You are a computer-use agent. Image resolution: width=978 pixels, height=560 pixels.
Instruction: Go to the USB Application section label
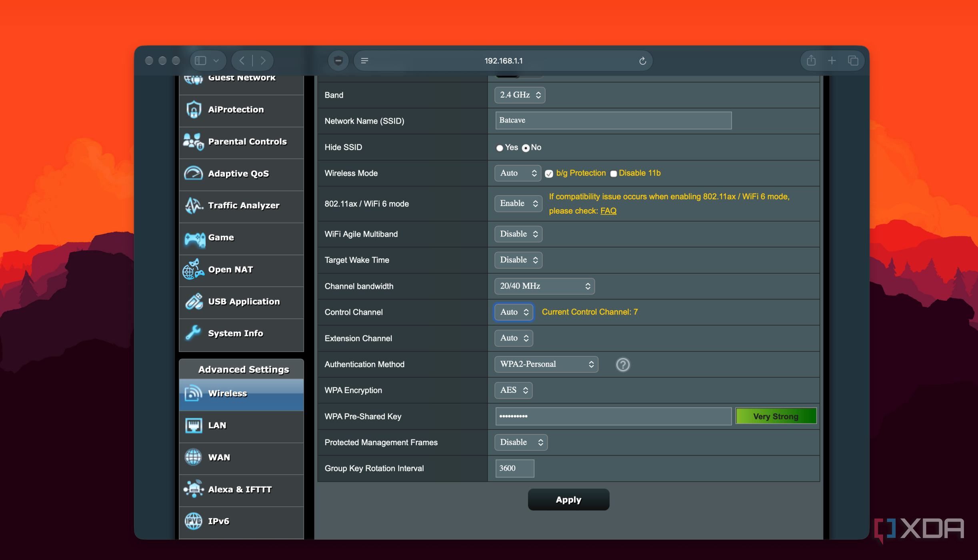tap(244, 302)
